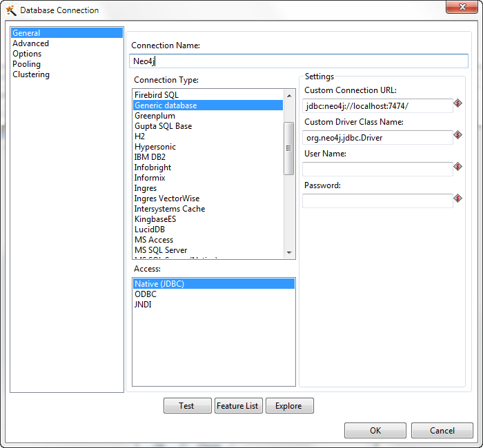Open the Feature List
The width and height of the screenshot is (483, 448).
[239, 406]
